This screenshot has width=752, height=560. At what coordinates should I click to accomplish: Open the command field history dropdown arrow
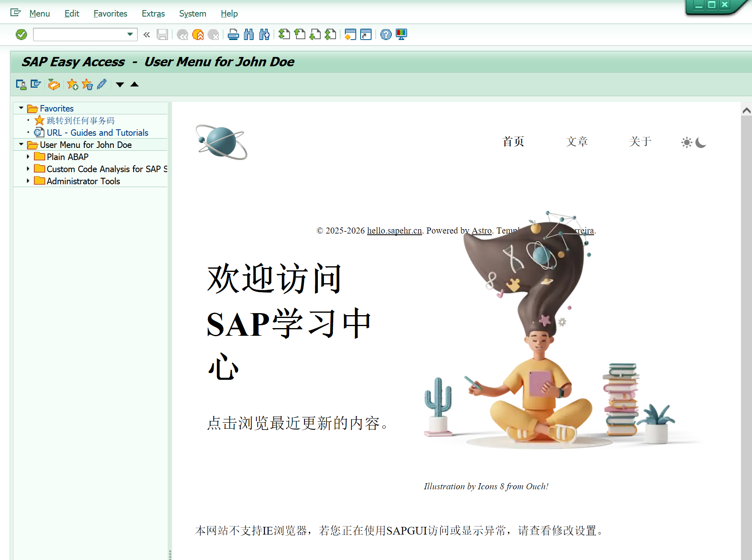point(130,35)
